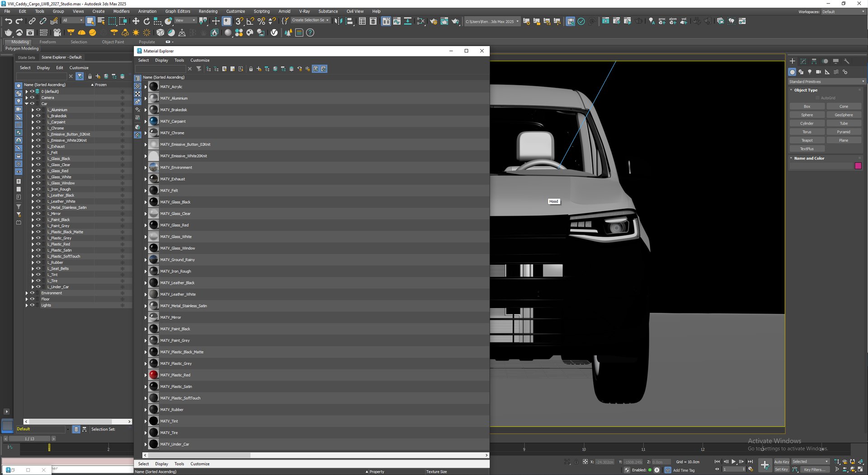The height and width of the screenshot is (475, 868).
Task: Expand the MATV_Plastic_Red material row
Action: pyautogui.click(x=146, y=375)
